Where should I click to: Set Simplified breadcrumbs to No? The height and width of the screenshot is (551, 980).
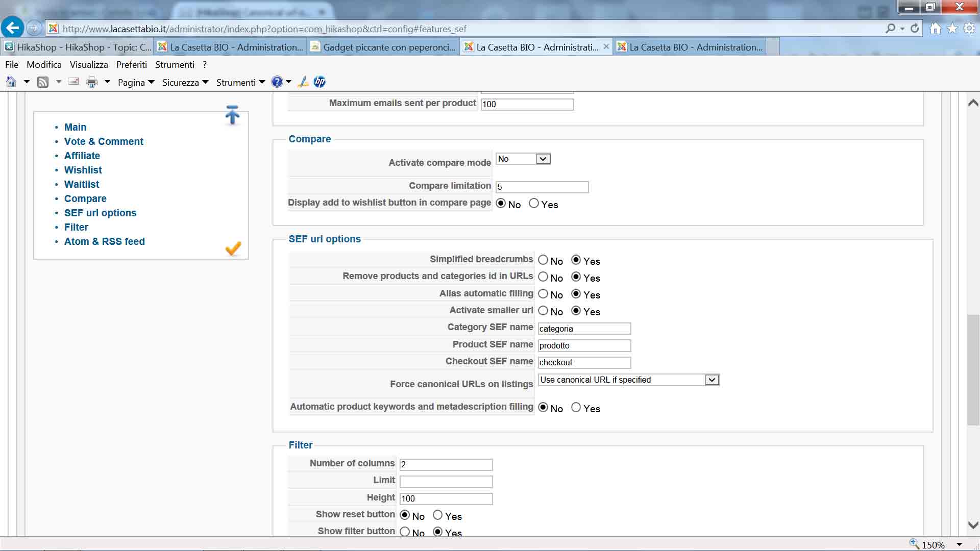pos(543,260)
